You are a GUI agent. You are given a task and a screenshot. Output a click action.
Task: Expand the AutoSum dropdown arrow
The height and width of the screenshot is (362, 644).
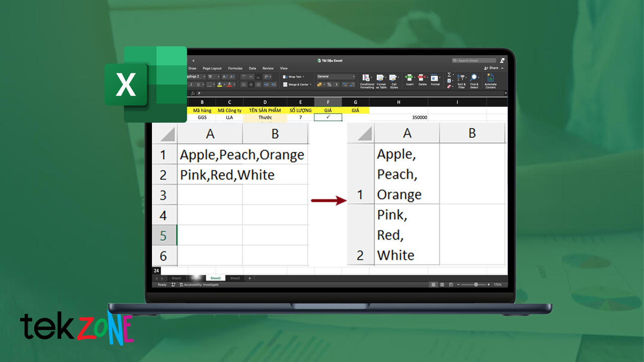pos(453,74)
